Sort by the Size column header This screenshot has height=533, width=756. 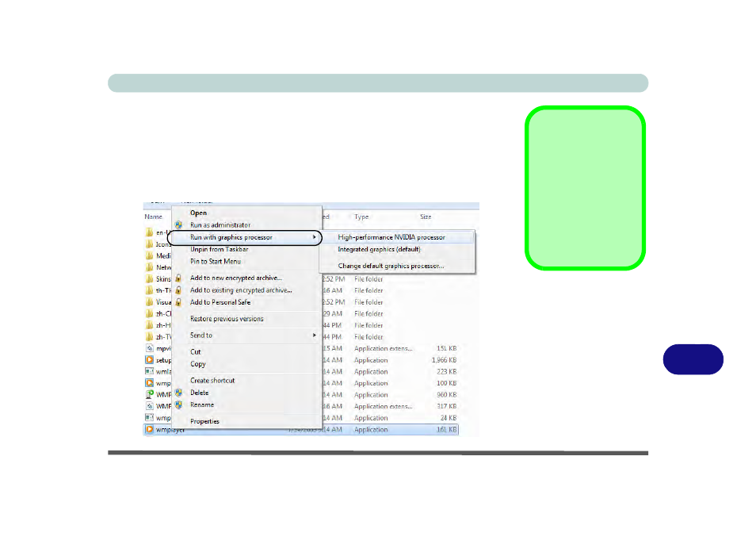426,217
